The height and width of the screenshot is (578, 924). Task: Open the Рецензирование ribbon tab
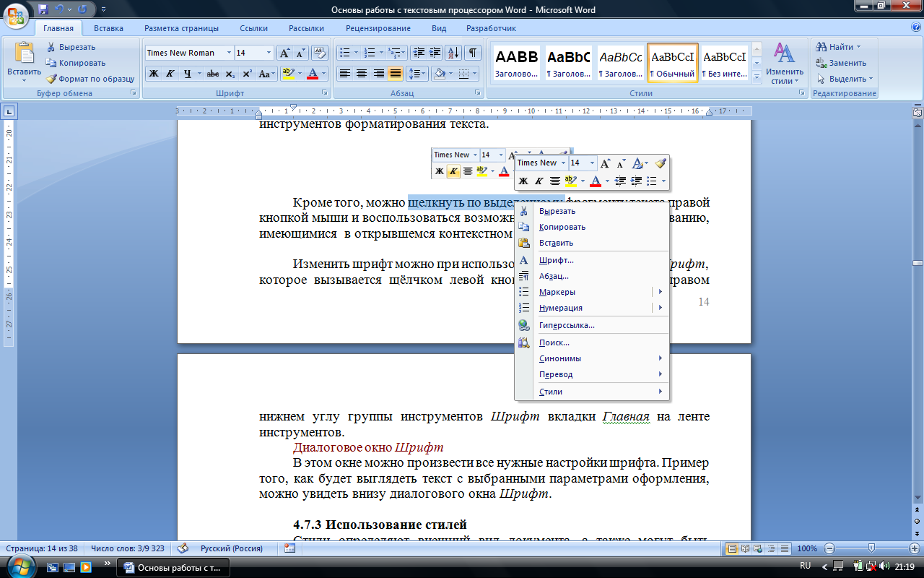tap(378, 28)
